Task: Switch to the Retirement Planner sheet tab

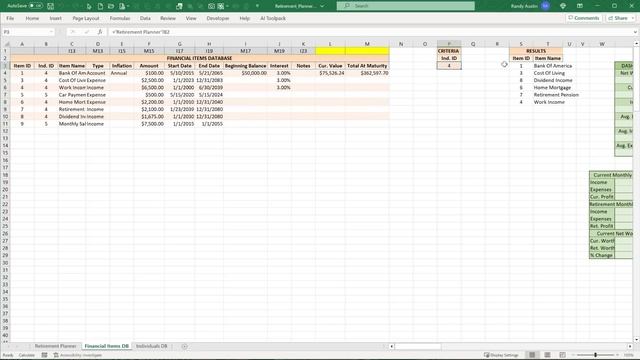Action: [56, 346]
